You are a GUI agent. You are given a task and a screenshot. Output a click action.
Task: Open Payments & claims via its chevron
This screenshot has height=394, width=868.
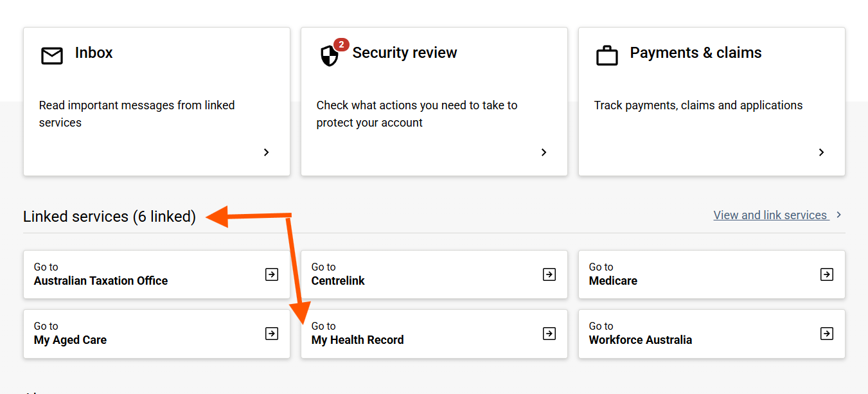pos(821,152)
